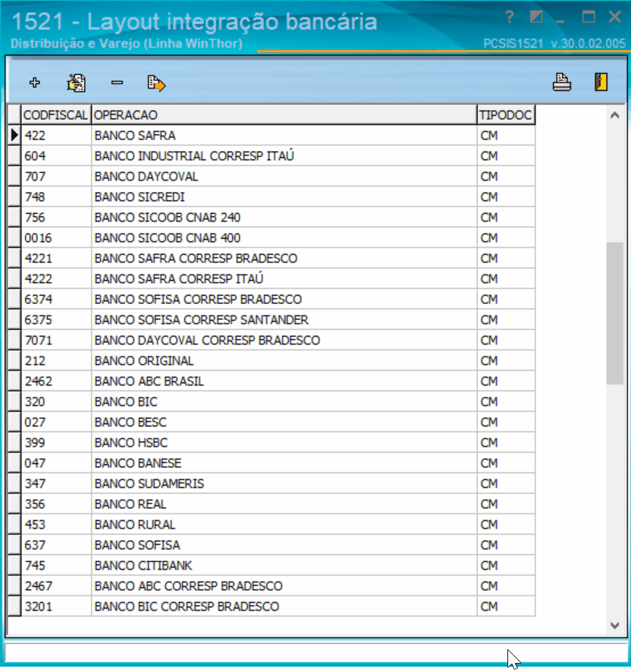The width and height of the screenshot is (631, 672).
Task: Click the vertical scrollbar thumb
Action: (x=615, y=313)
